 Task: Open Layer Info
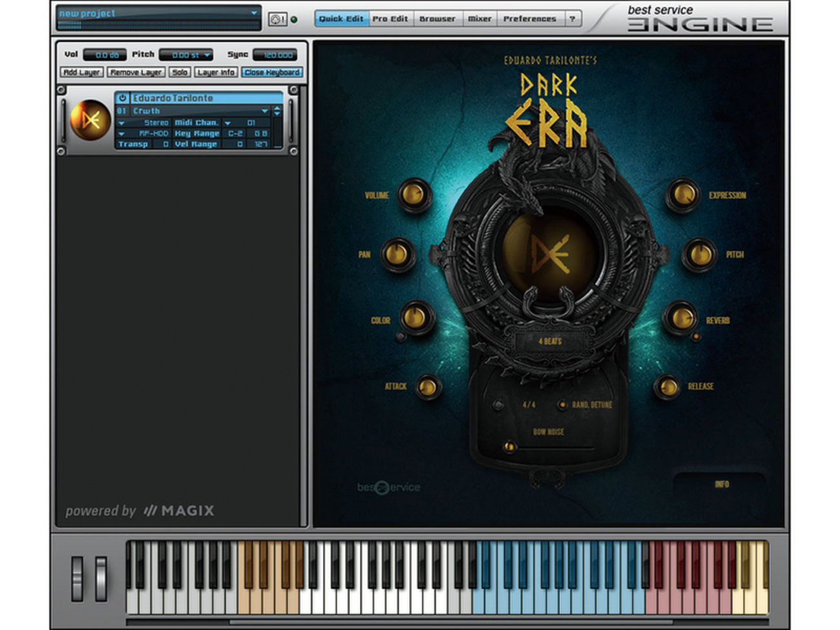tap(216, 72)
